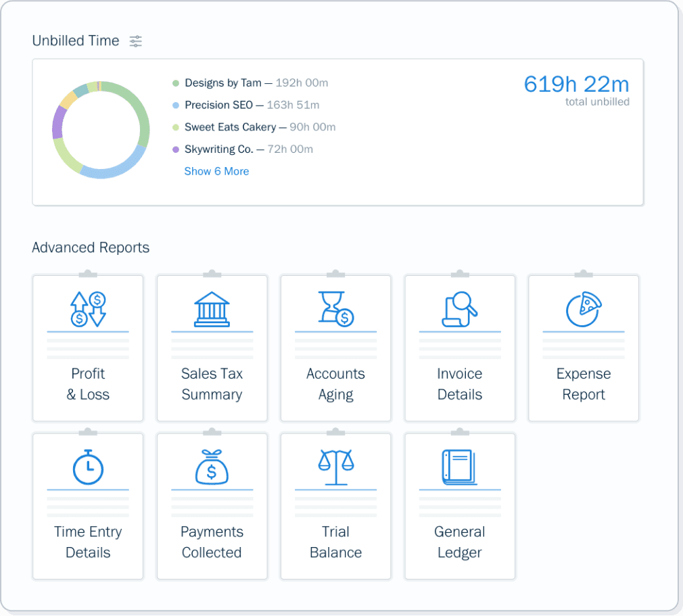
Task: Click the purple Skywriting Co. color dot
Action: click(x=176, y=149)
